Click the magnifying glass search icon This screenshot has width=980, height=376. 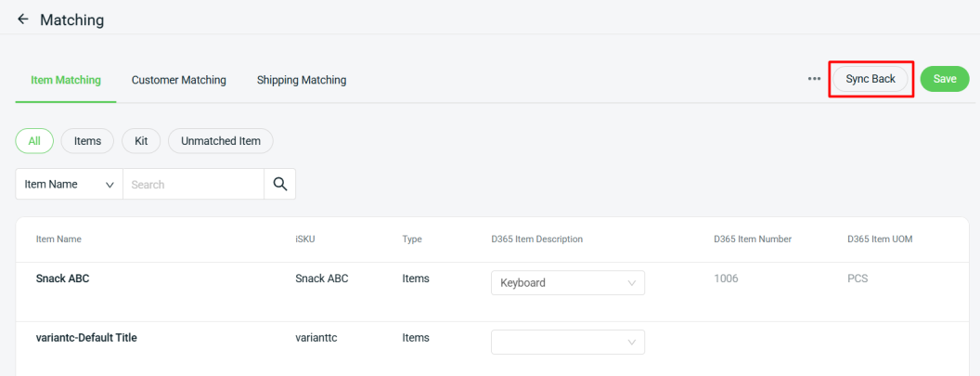pos(279,184)
